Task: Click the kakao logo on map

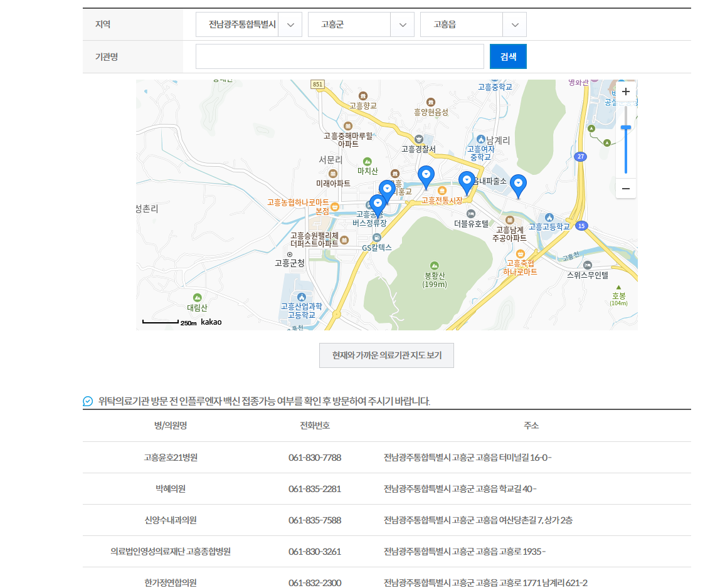Action: [211, 322]
